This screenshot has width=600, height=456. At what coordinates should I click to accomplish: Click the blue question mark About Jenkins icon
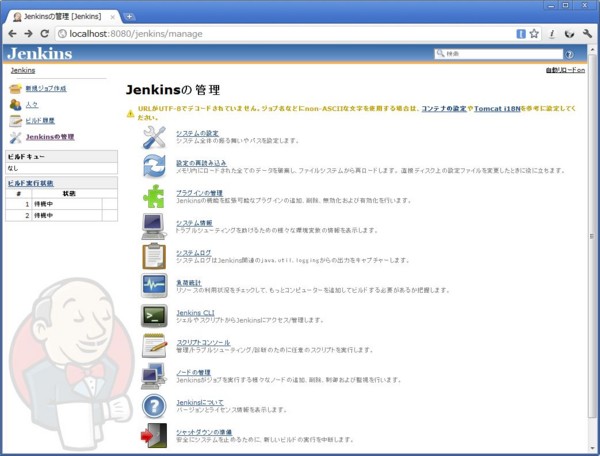(154, 406)
